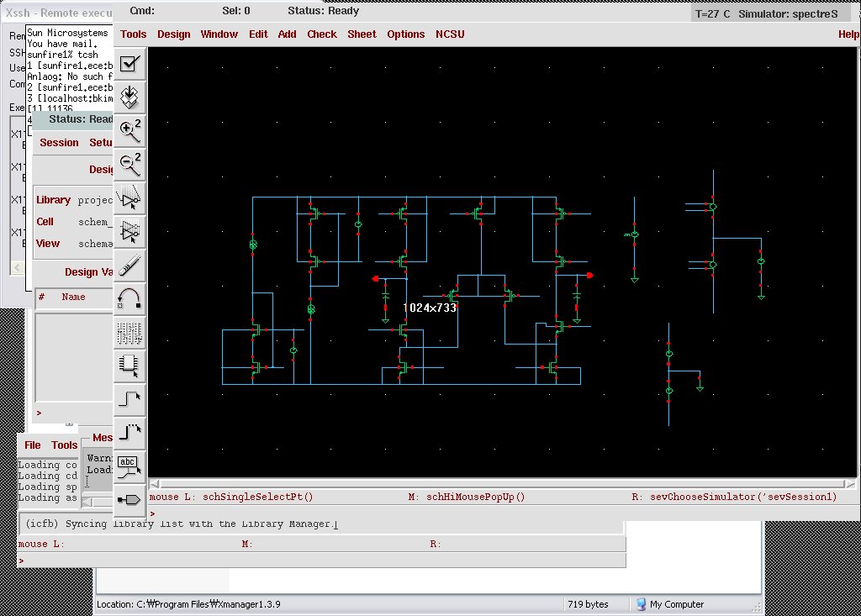Select the Copy tool icon
This screenshot has height=616, width=861.
129,231
